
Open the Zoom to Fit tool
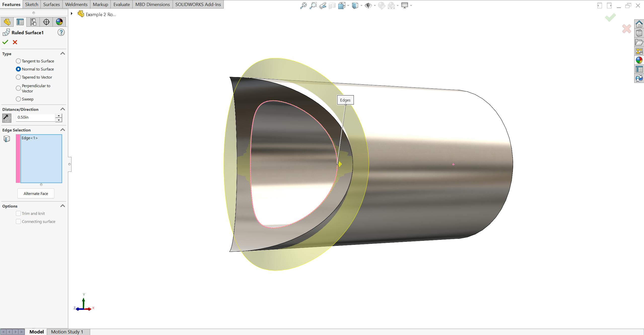point(304,5)
